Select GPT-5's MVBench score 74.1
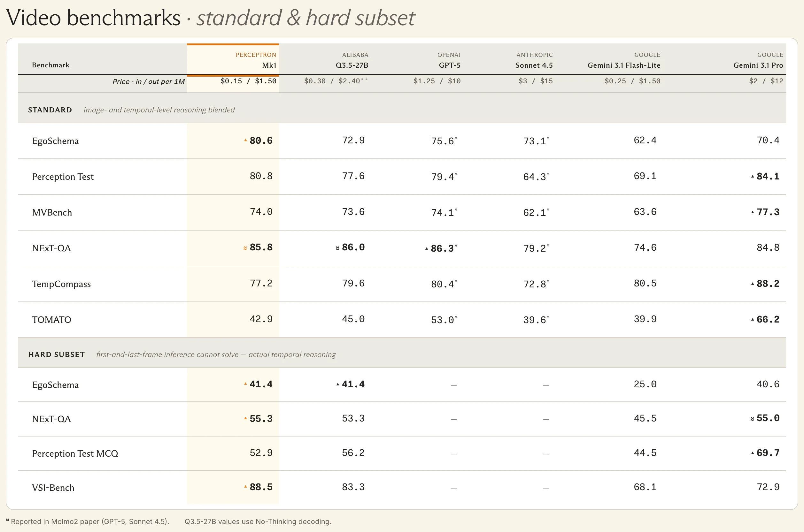 pyautogui.click(x=442, y=213)
